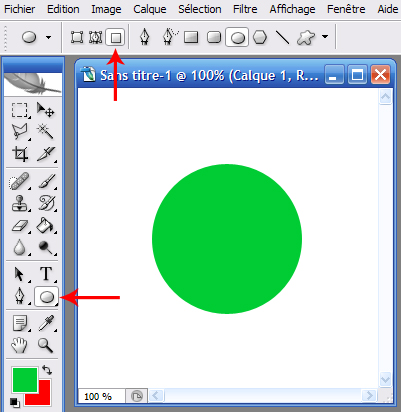Choose the Clone Stamp tool
401x412 pixels.
tap(20, 203)
